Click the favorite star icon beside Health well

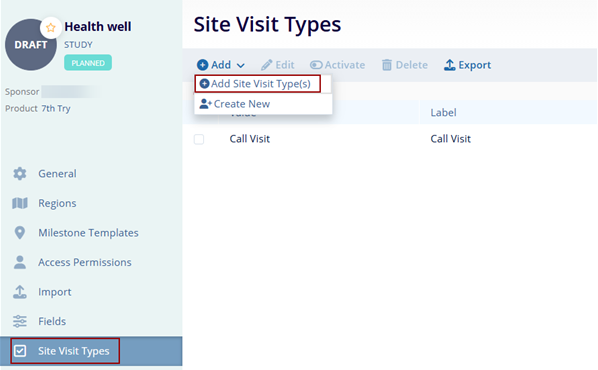(x=51, y=27)
